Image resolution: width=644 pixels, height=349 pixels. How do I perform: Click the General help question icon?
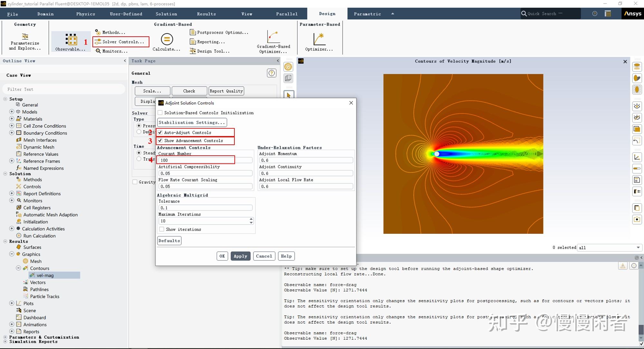(271, 73)
